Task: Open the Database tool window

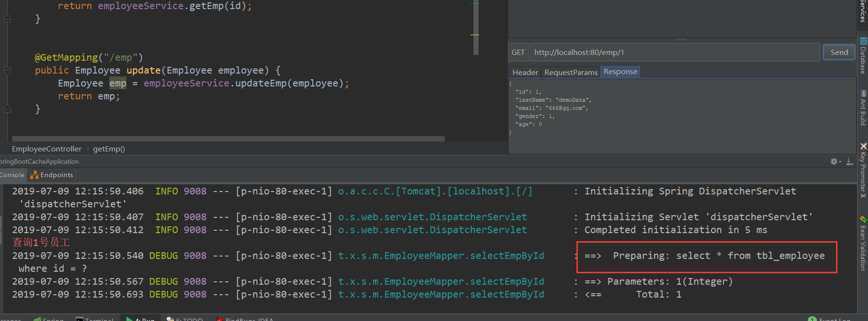Action: (863, 55)
